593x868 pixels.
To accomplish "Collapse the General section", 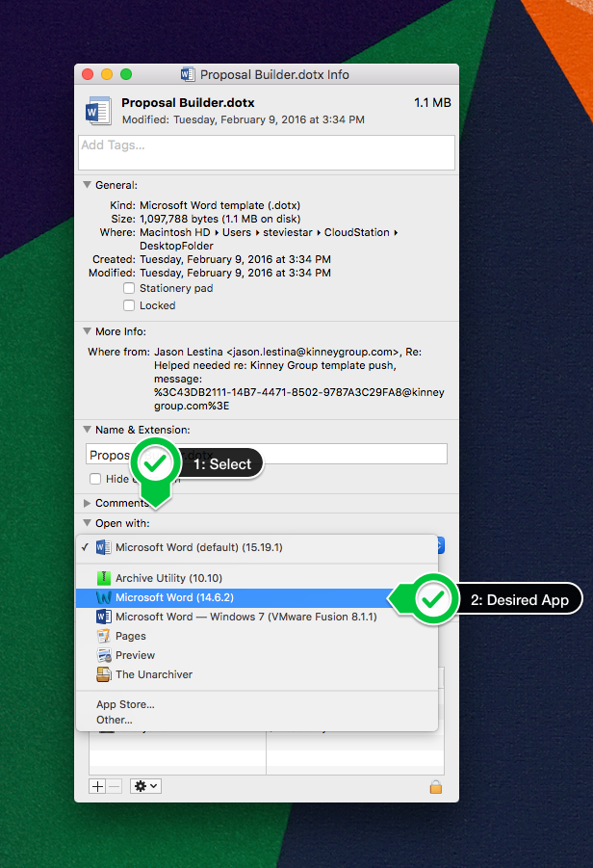I will pyautogui.click(x=87, y=185).
